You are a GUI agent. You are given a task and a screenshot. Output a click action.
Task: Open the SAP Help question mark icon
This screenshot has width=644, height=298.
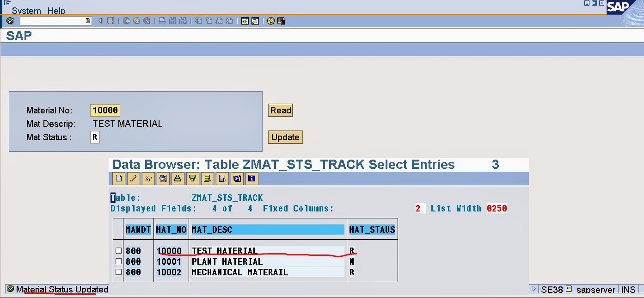(x=270, y=20)
